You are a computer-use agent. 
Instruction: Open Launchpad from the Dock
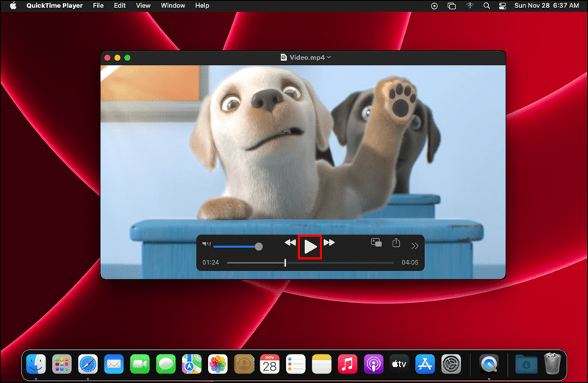coord(62,364)
